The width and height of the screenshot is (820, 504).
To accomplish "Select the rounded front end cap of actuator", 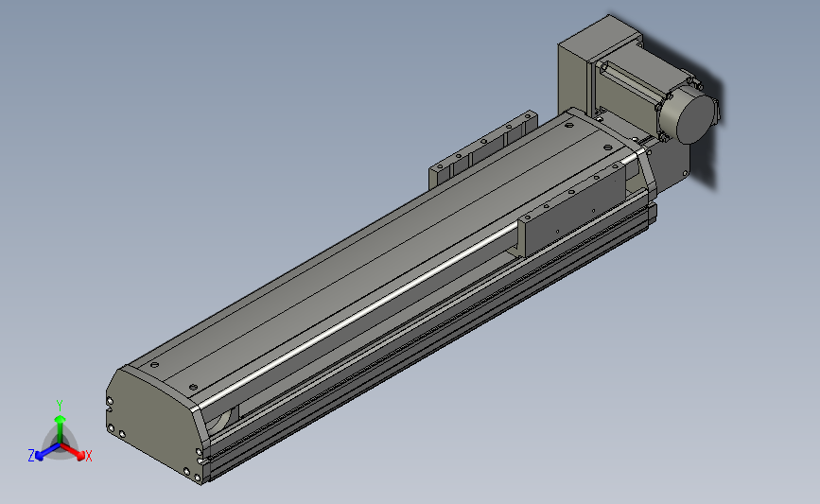I will point(154,424).
